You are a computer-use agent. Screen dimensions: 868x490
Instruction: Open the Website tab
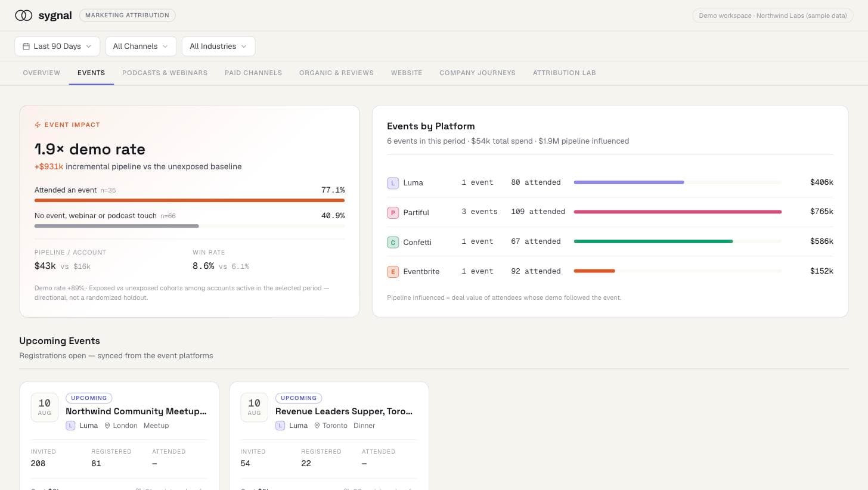tap(407, 73)
